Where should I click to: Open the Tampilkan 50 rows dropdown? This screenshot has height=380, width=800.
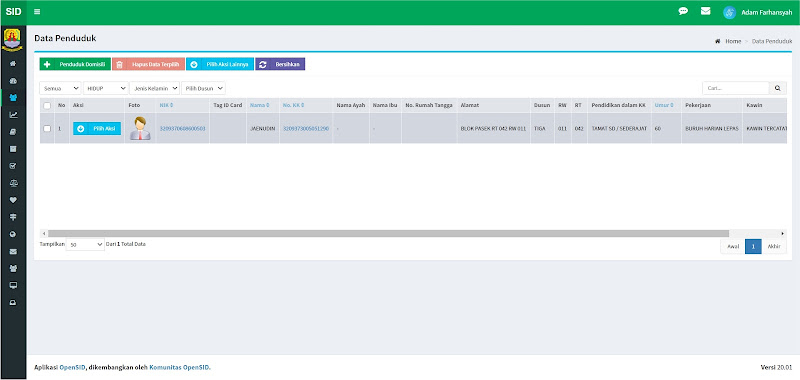[x=85, y=244]
